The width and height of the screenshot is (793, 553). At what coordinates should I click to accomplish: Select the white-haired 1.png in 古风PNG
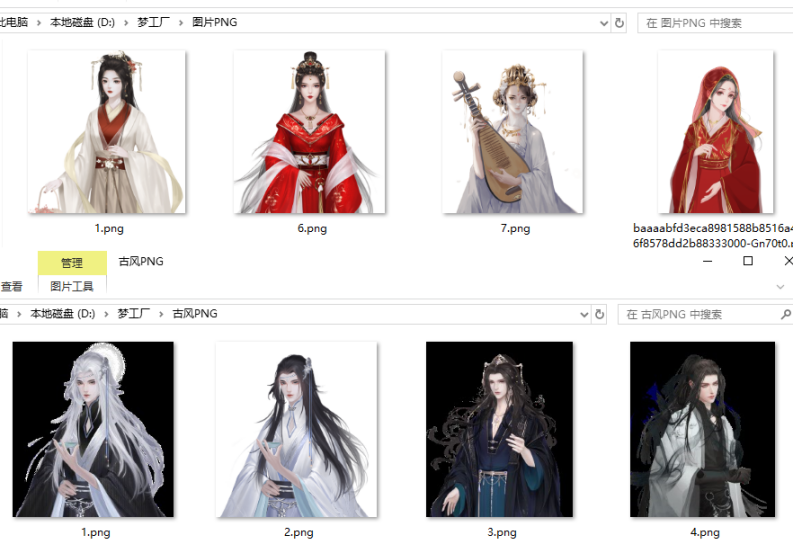94,429
